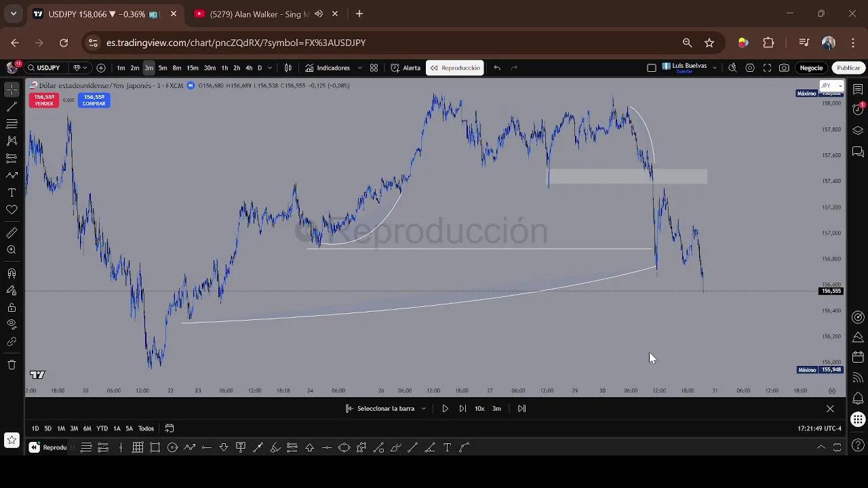Click the Negocie button
Viewport: 868px width, 488px height.
[811, 68]
